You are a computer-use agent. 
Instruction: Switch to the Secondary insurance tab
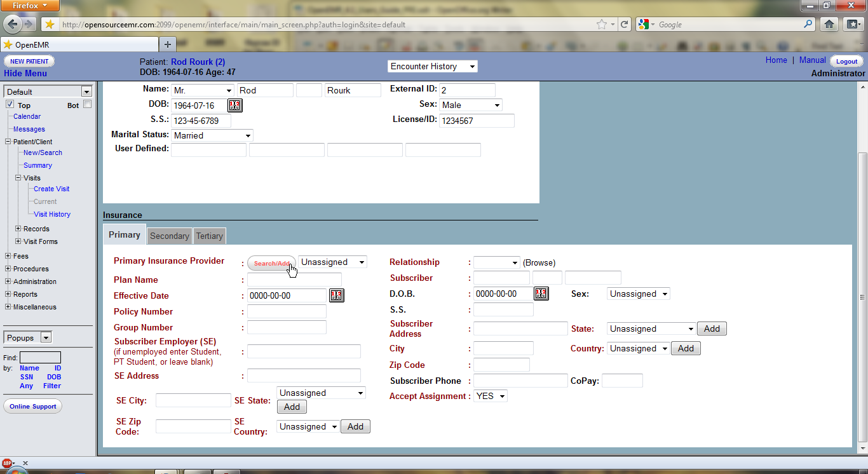tap(169, 236)
